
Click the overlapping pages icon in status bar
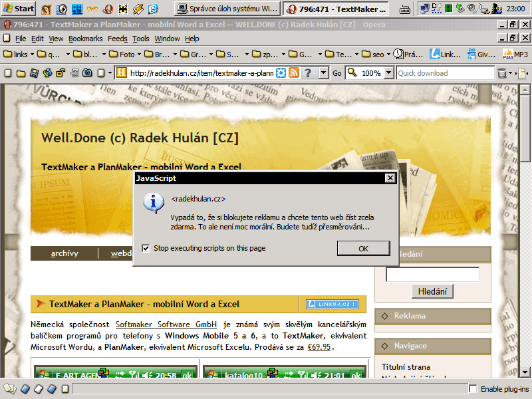pyautogui.click(x=9, y=389)
